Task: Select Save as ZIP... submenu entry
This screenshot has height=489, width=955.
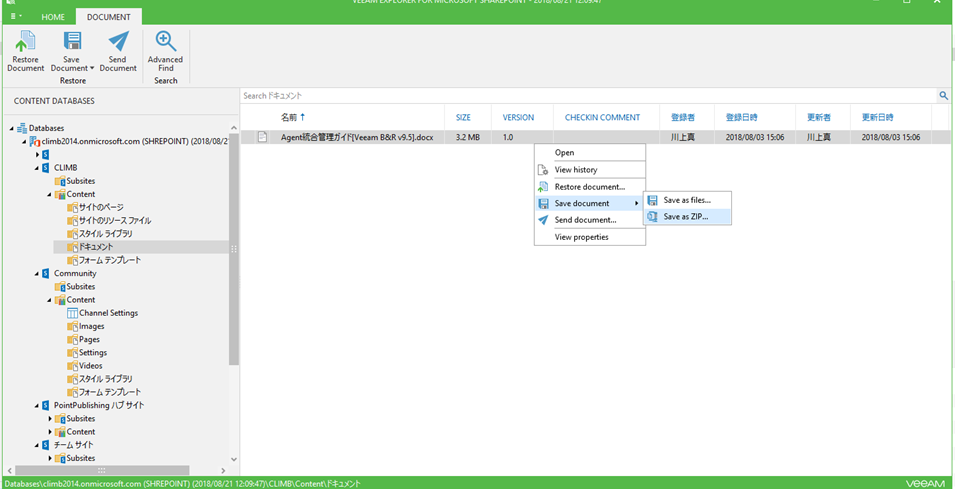Action: coord(687,217)
